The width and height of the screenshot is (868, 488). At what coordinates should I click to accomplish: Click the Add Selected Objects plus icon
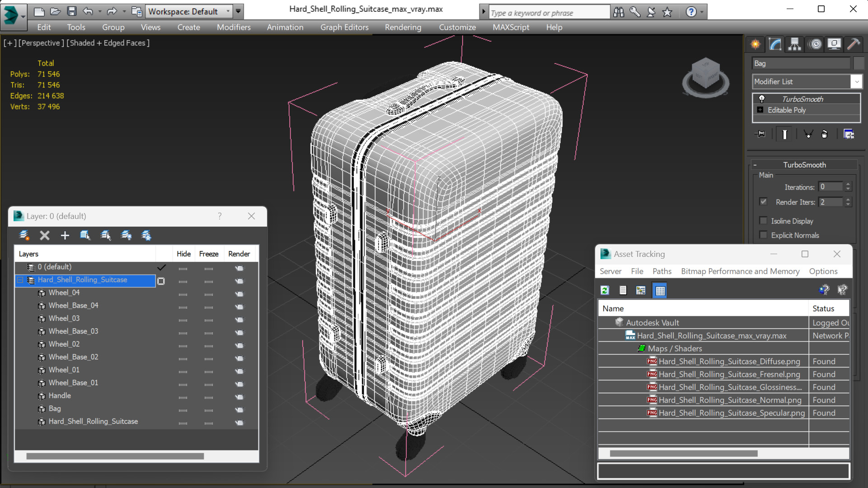point(65,235)
